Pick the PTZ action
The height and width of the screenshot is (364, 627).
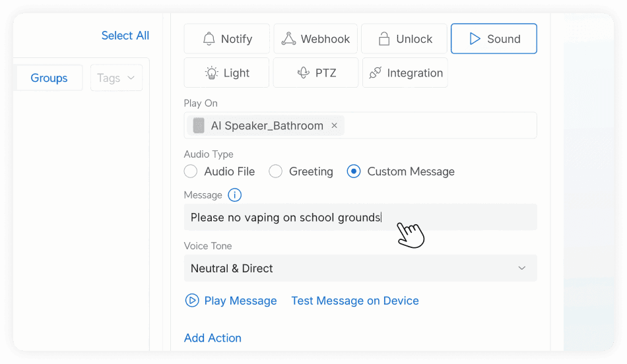(x=315, y=73)
